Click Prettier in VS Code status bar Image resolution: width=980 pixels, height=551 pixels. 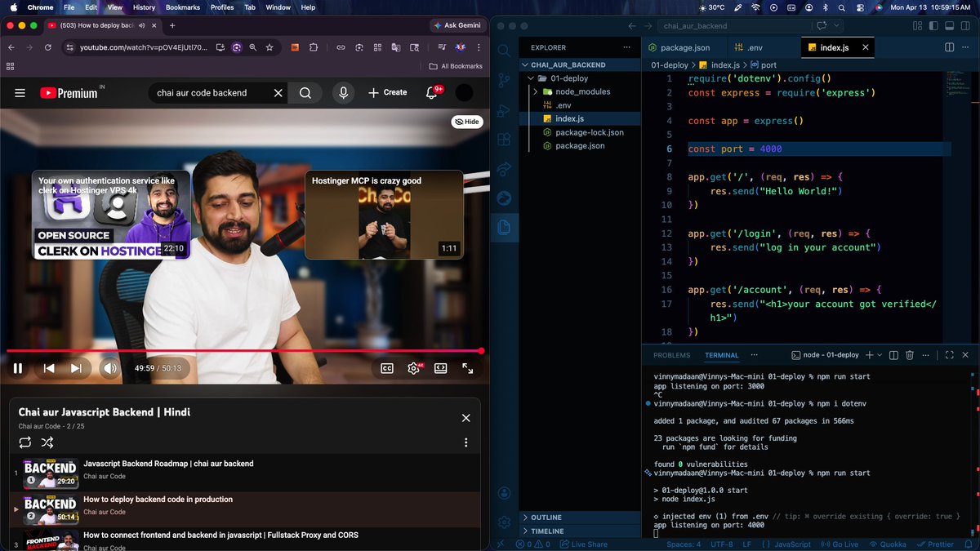tap(934, 544)
